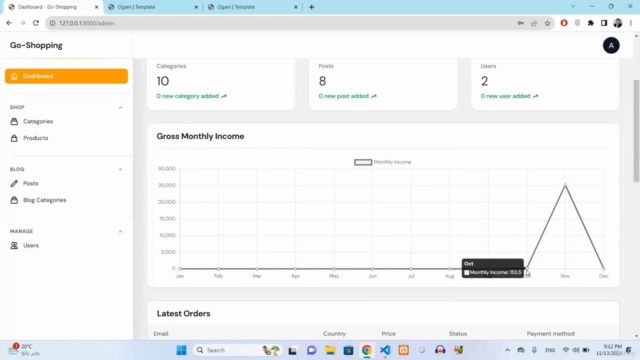Close the first Ogani | Template tab
Screen dimensions: 640x360
coord(196,7)
